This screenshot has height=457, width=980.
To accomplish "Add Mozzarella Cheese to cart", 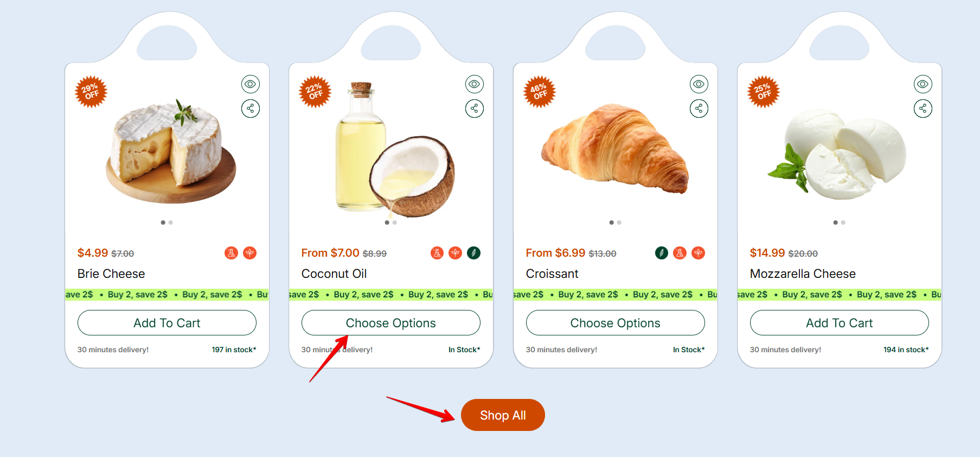I will click(839, 323).
